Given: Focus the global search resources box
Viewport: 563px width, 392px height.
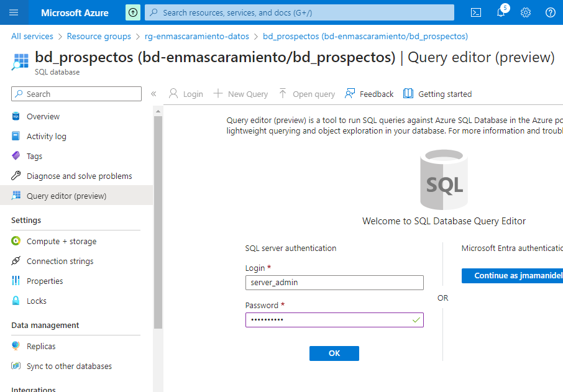Looking at the screenshot, I should (300, 12).
